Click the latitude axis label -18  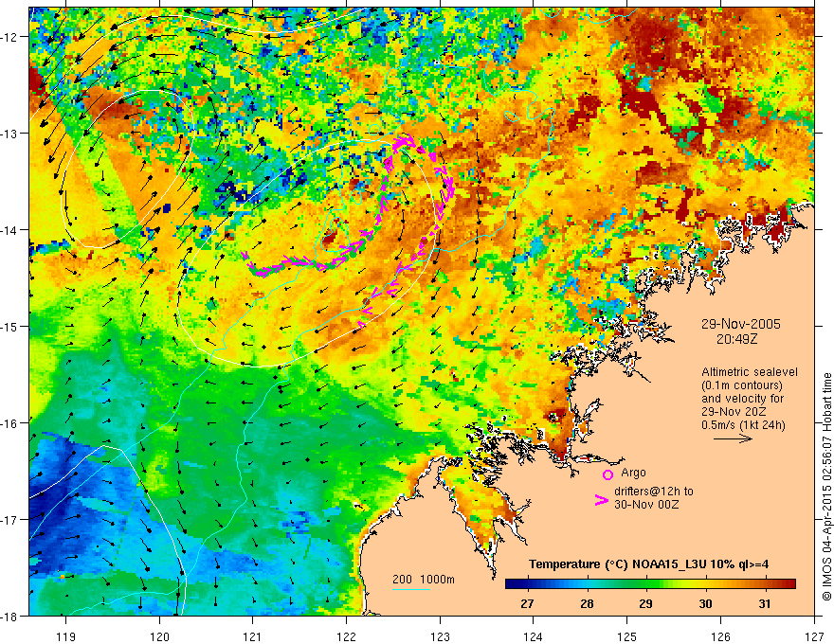click(x=10, y=617)
